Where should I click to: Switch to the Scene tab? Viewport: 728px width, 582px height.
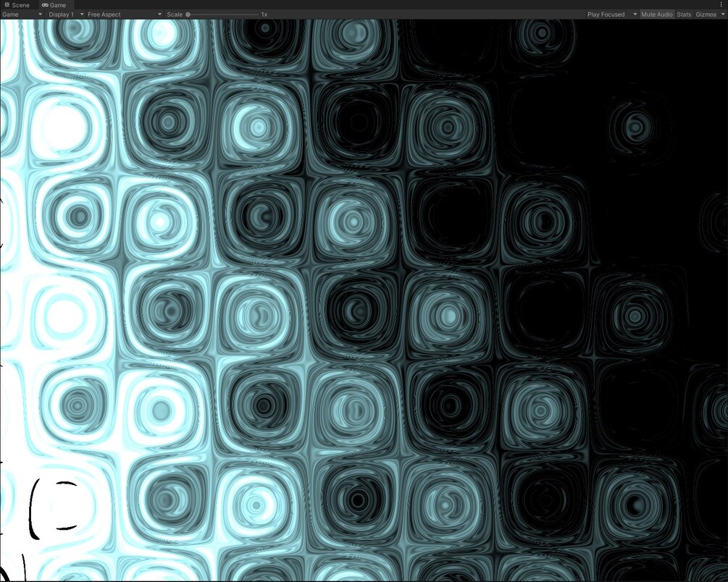(x=17, y=5)
